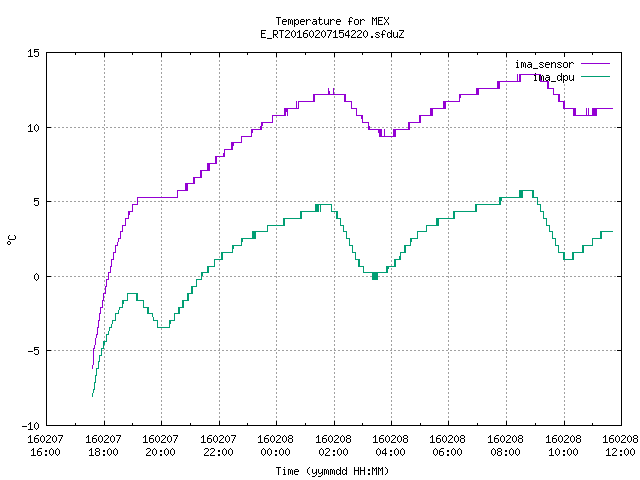Click the x-axis label '160208 06:00'
The image size is (640, 480).
pos(448,445)
